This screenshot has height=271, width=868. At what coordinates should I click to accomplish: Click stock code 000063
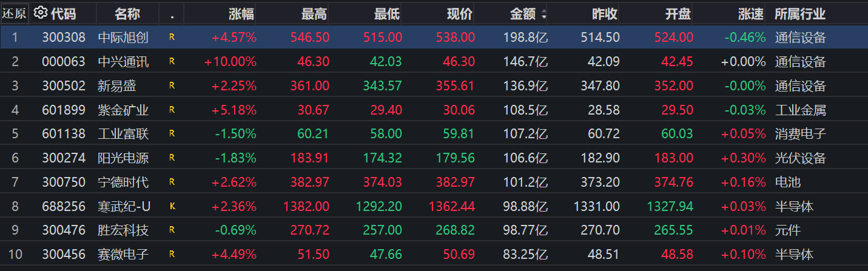[x=64, y=61]
